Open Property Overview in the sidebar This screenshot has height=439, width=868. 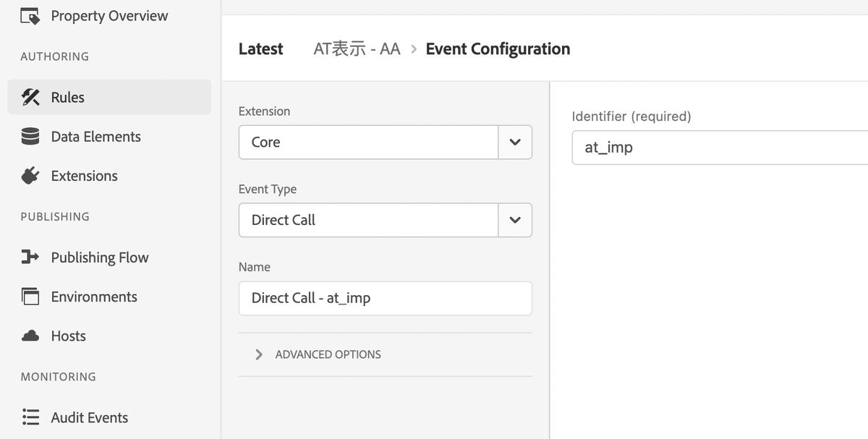pyautogui.click(x=109, y=16)
